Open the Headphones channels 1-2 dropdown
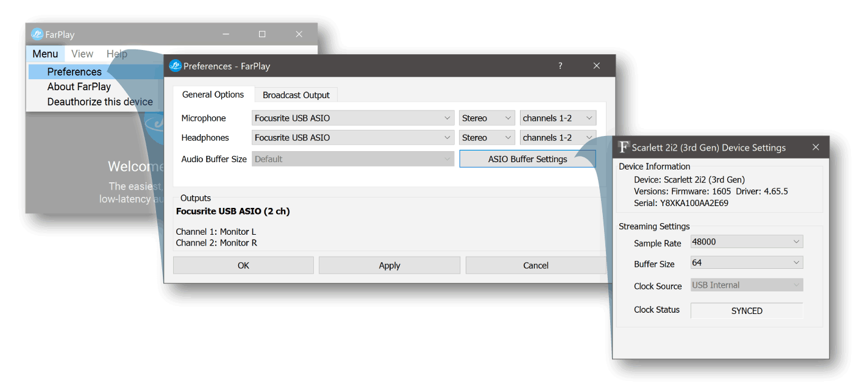Viewport: 868px width, 392px height. tap(558, 138)
